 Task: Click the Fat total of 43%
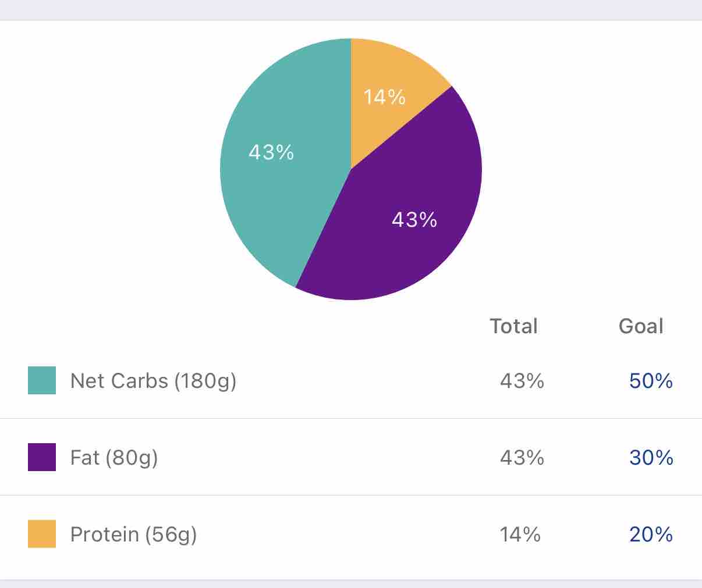tap(522, 458)
